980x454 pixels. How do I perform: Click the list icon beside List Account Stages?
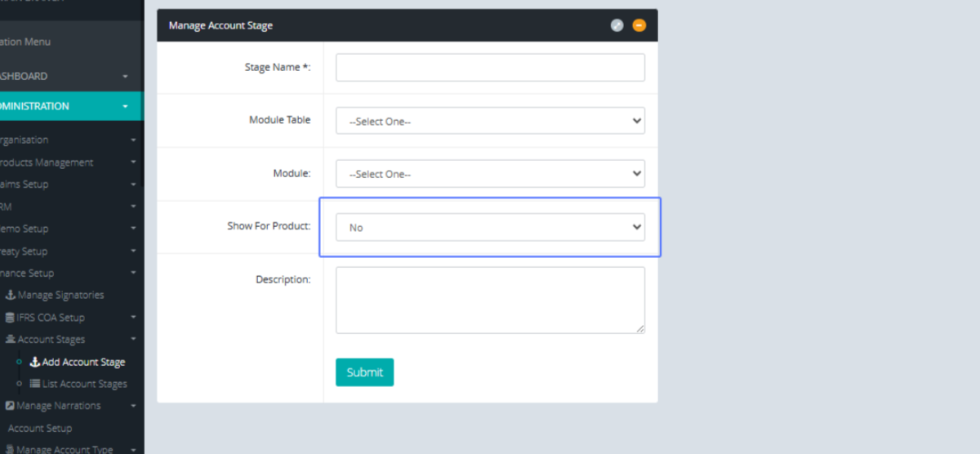pyautogui.click(x=35, y=384)
